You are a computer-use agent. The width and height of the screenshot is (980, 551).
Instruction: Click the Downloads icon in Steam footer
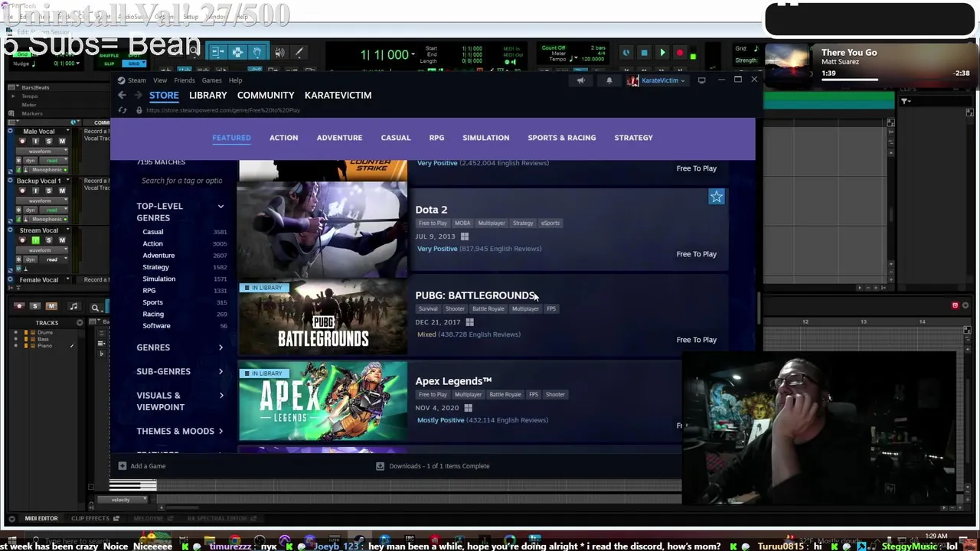point(380,466)
